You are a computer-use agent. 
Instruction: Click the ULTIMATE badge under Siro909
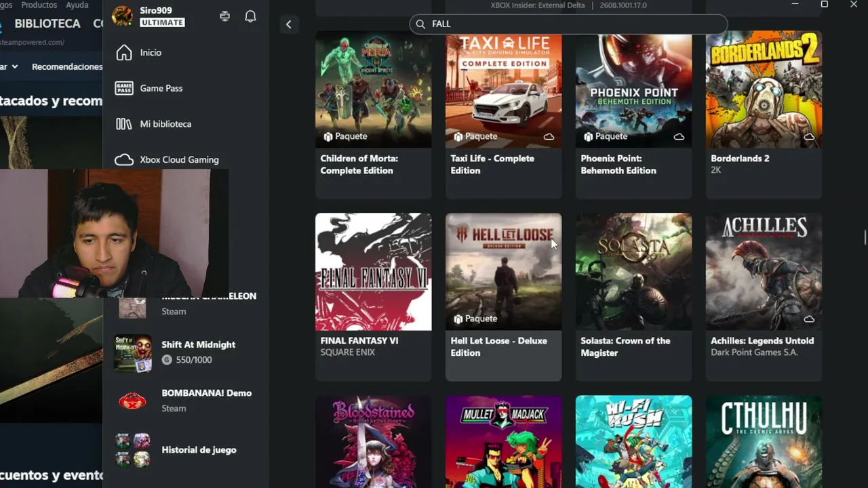pyautogui.click(x=162, y=22)
